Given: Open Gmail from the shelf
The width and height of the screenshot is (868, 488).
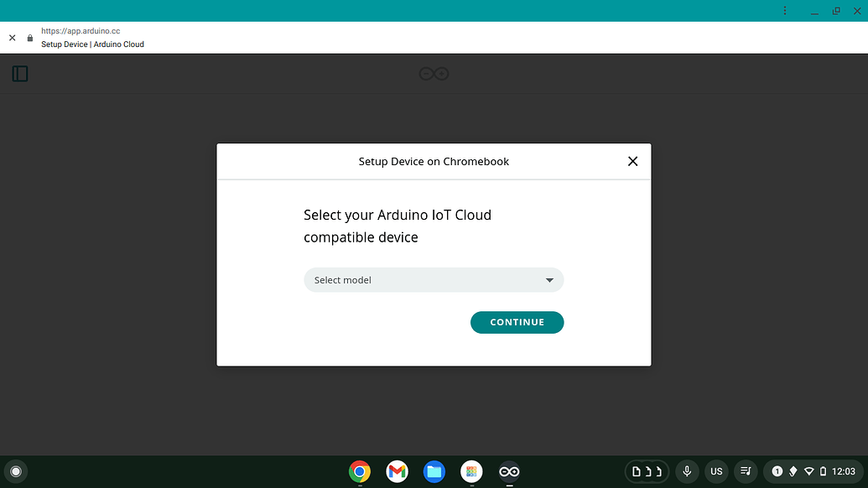Looking at the screenshot, I should [397, 471].
